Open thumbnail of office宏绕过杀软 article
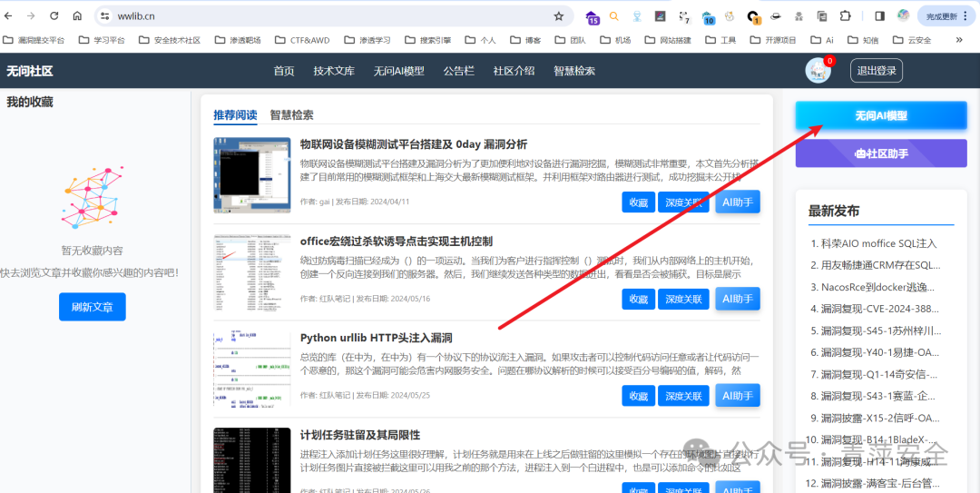This screenshot has width=980, height=493. tap(252, 271)
